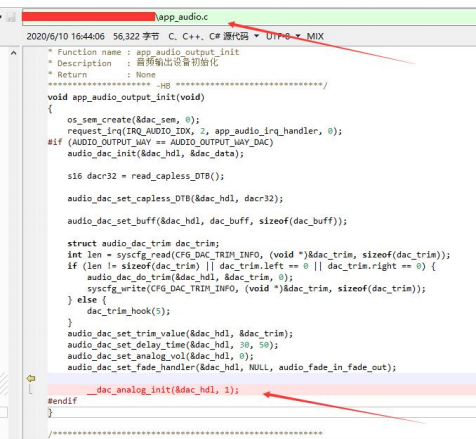Click the blank highlighted line beside the arrow marker
Screen dimensions: 476x439
[x=262, y=378]
